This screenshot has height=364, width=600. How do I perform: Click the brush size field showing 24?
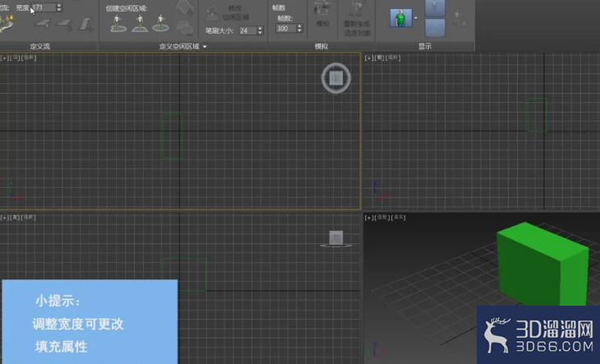(248, 30)
